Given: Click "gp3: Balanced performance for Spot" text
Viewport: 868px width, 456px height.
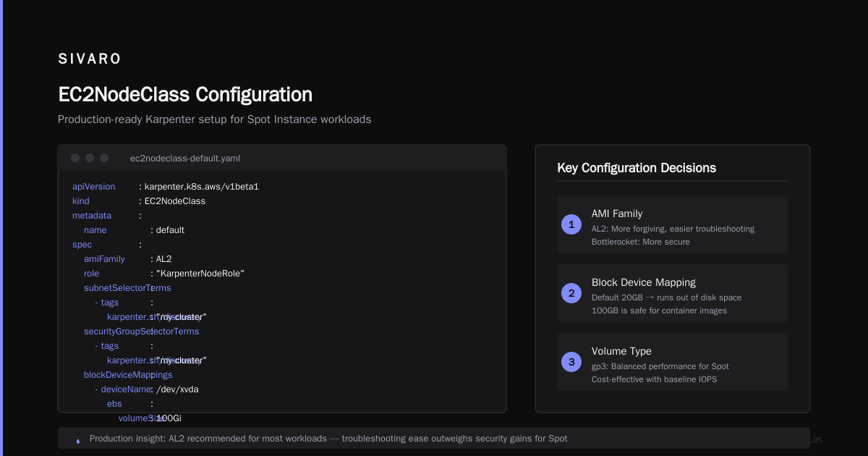Looking at the screenshot, I should (x=660, y=366).
